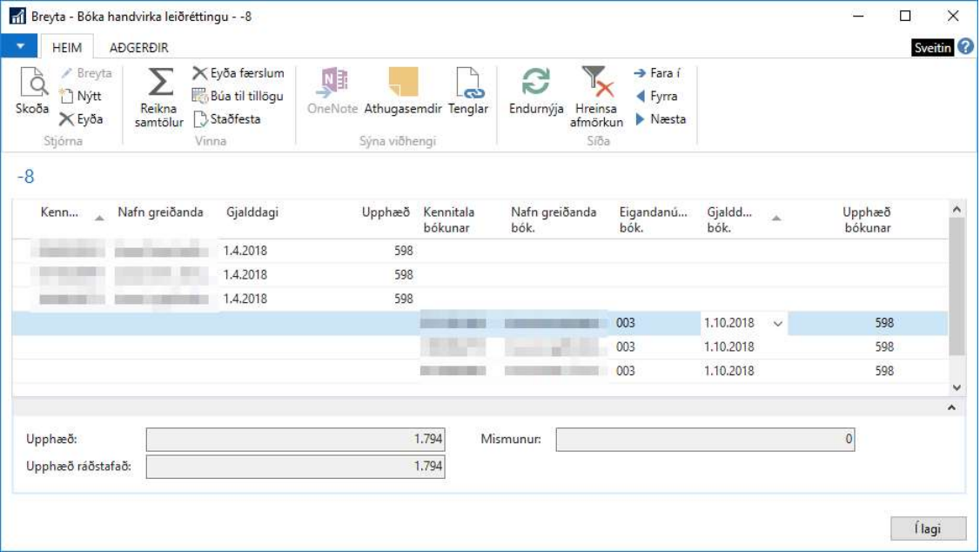
Task: Click Staðfesta to confirm
Action: pos(227,118)
